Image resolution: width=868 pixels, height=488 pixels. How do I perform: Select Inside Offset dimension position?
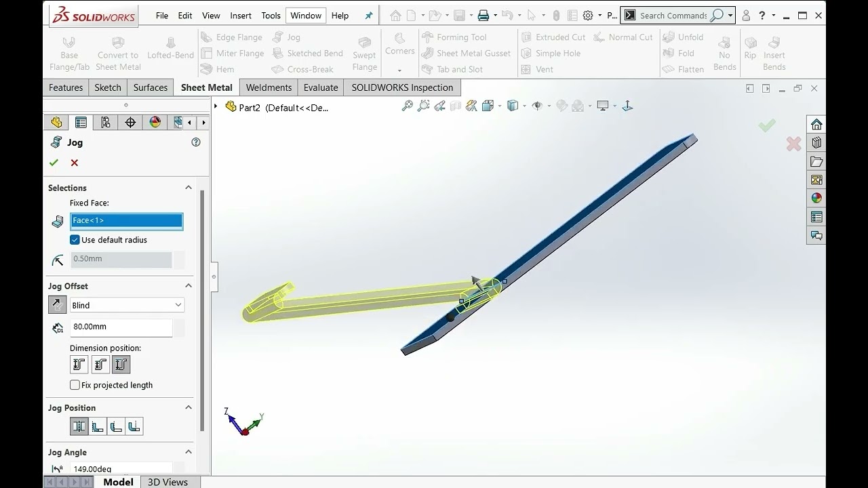[x=100, y=365]
